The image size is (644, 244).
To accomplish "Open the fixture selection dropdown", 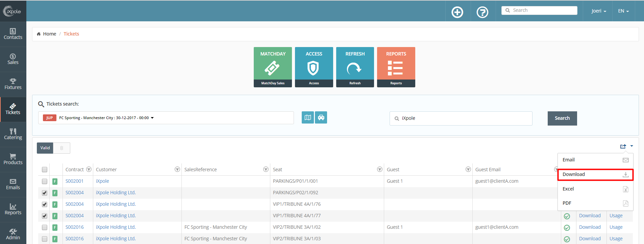I will [166, 118].
